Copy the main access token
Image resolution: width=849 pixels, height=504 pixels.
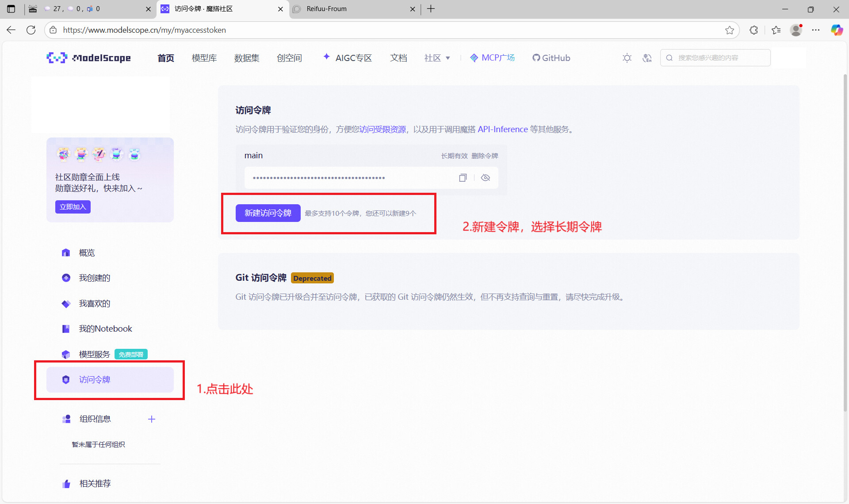tap(463, 178)
